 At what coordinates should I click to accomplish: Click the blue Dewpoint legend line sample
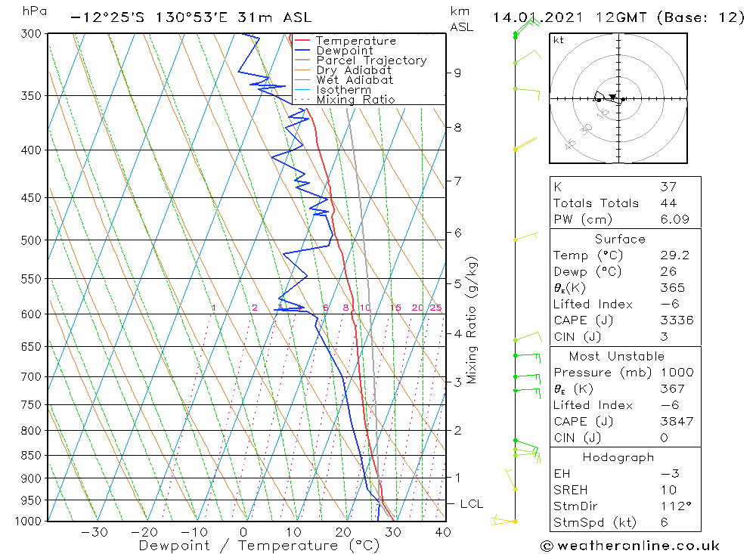coord(302,50)
